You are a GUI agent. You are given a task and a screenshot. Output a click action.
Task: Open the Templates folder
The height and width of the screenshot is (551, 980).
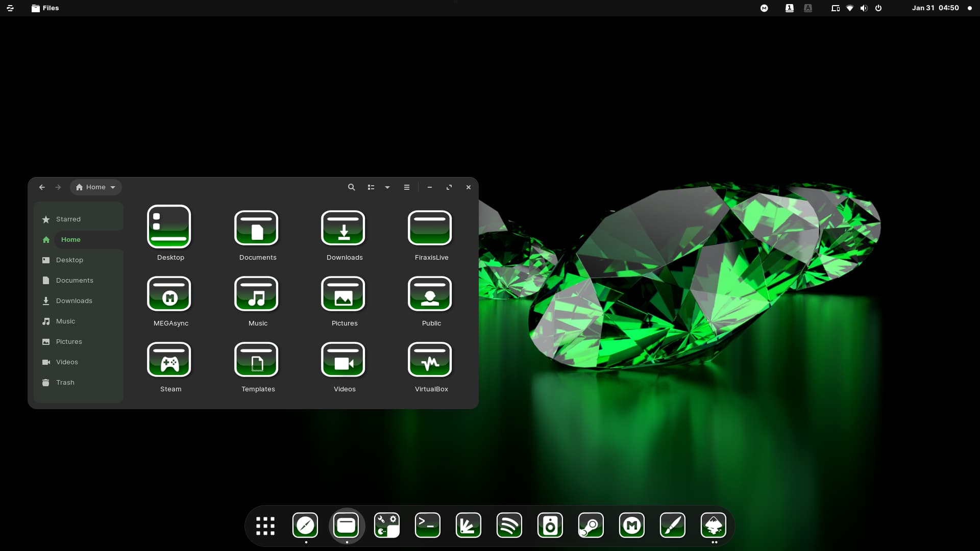coord(256,359)
